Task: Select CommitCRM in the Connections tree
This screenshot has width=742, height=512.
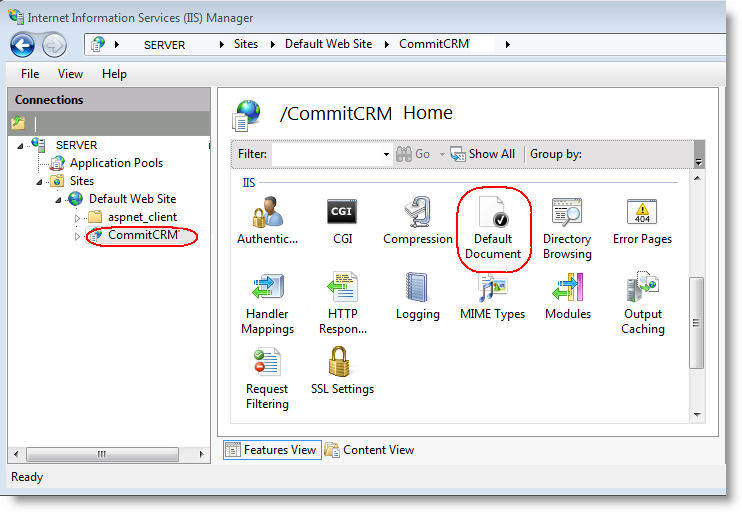Action: tap(142, 236)
